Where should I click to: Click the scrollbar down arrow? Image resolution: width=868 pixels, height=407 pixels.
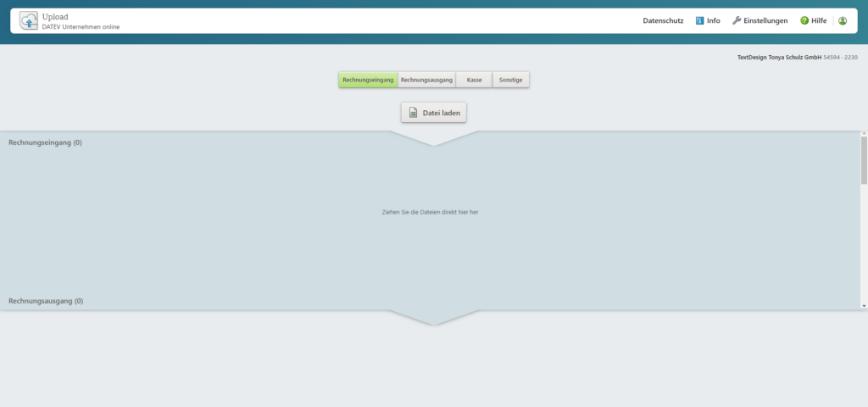[864, 305]
